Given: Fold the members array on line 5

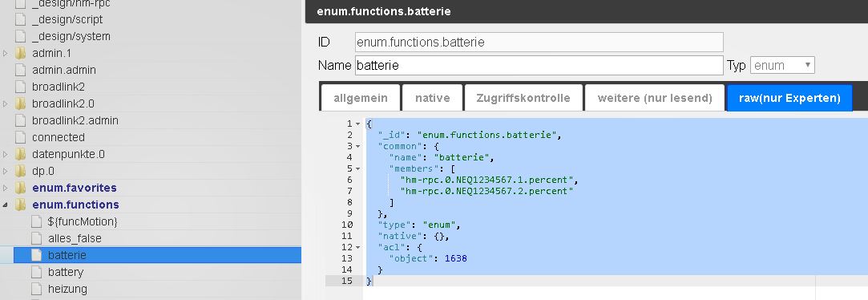Looking at the screenshot, I should click(x=358, y=168).
